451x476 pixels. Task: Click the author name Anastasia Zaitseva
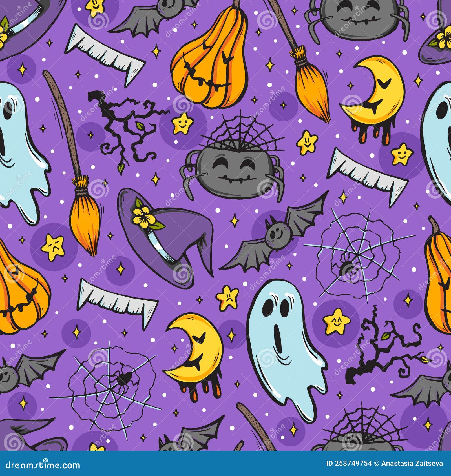pos(412,463)
